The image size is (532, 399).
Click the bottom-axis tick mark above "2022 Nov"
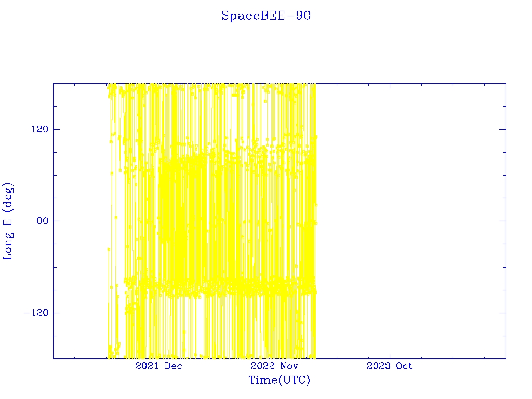tap(274, 355)
